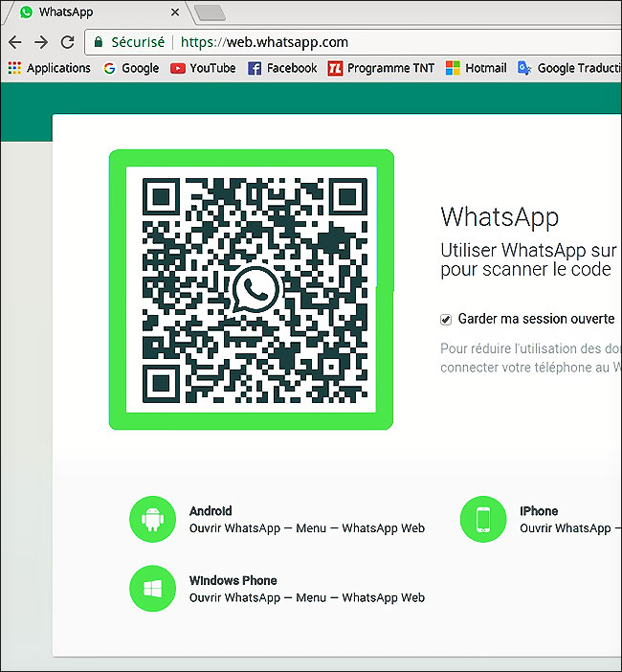Open the YouTube bookmark
Viewport: 622px width, 672px height.
[203, 68]
